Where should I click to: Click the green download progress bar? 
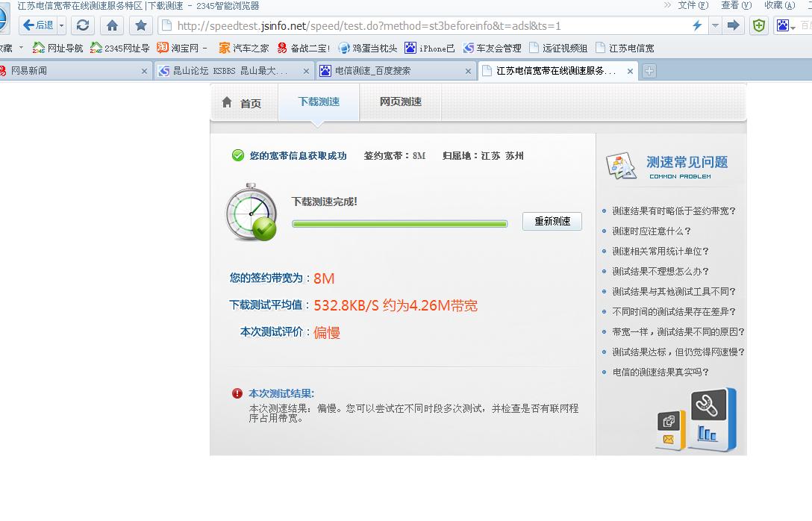coord(399,224)
